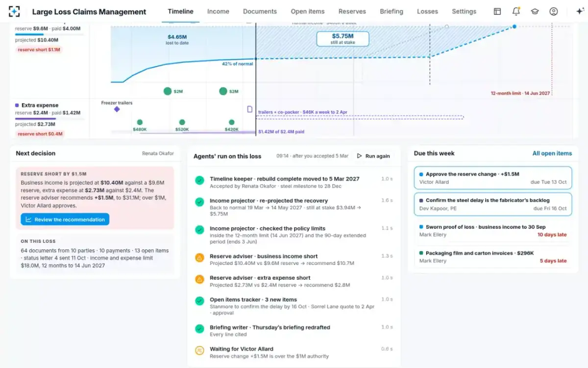Screen dimensions: 588x368
Task: Click the 12-month limit 14 Jun 2027 label
Action: [x=520, y=93]
